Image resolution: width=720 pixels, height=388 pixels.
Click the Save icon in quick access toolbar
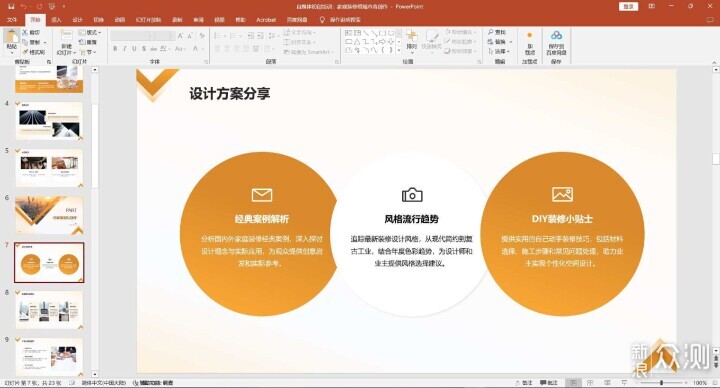point(11,6)
